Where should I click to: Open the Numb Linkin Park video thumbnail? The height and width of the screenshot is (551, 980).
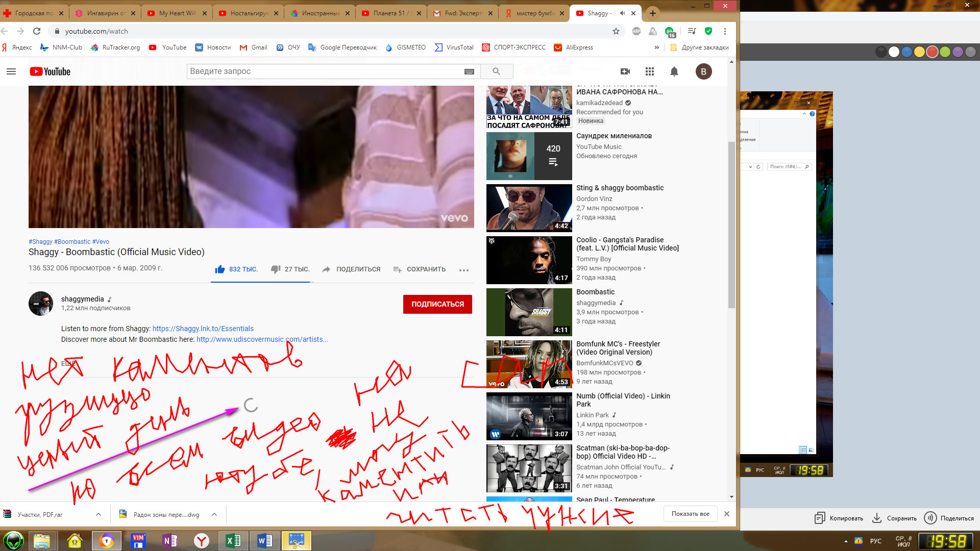529,416
